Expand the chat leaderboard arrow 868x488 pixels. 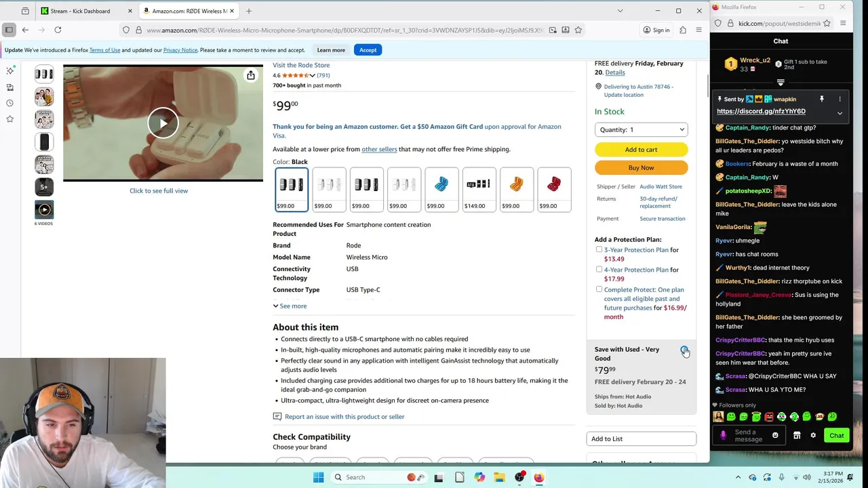click(781, 83)
